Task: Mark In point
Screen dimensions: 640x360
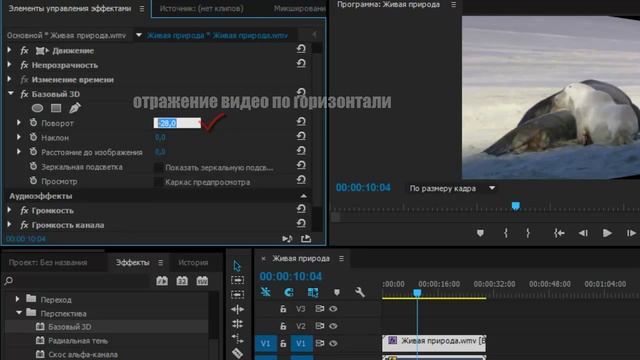Action: coord(506,233)
